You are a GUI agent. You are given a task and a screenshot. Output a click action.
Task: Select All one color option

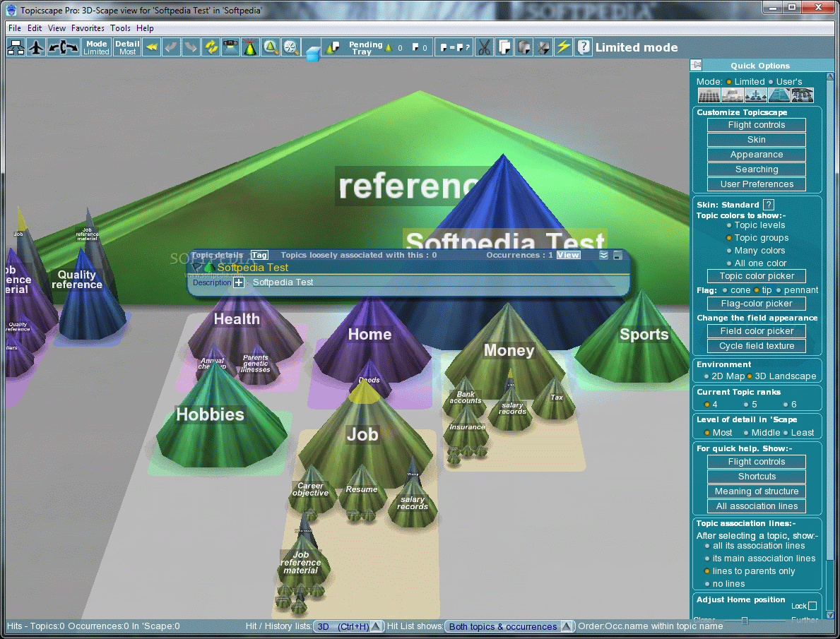point(728,263)
